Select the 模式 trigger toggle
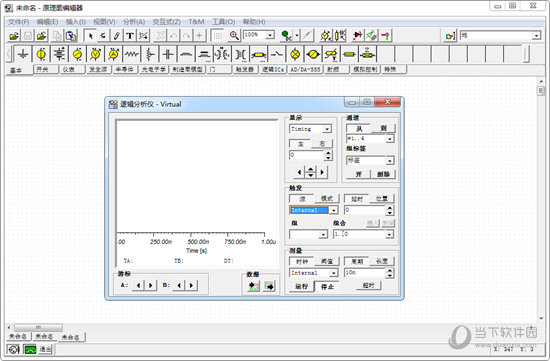This screenshot has width=550, height=361. [x=327, y=199]
